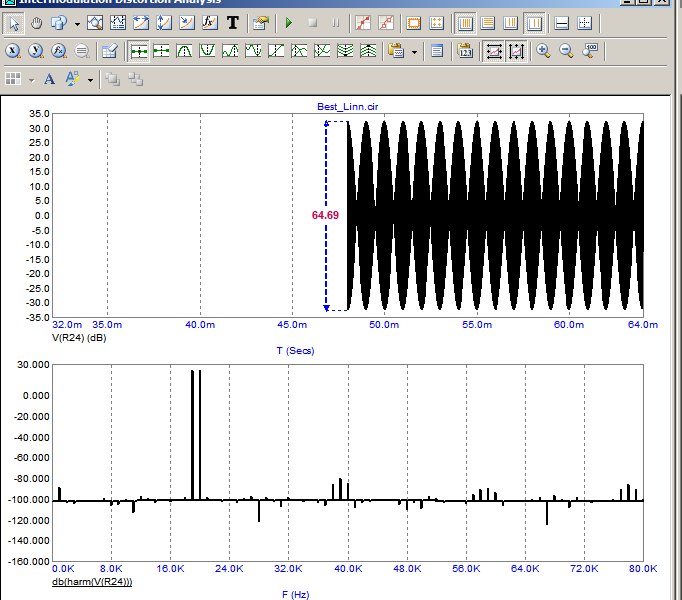Select the db(harm(V(R24))) plot label

tap(92, 582)
